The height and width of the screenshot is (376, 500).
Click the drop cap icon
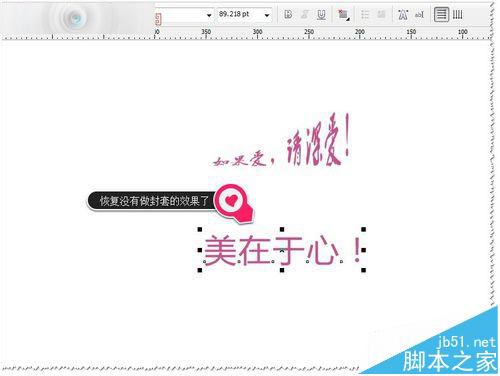381,14
